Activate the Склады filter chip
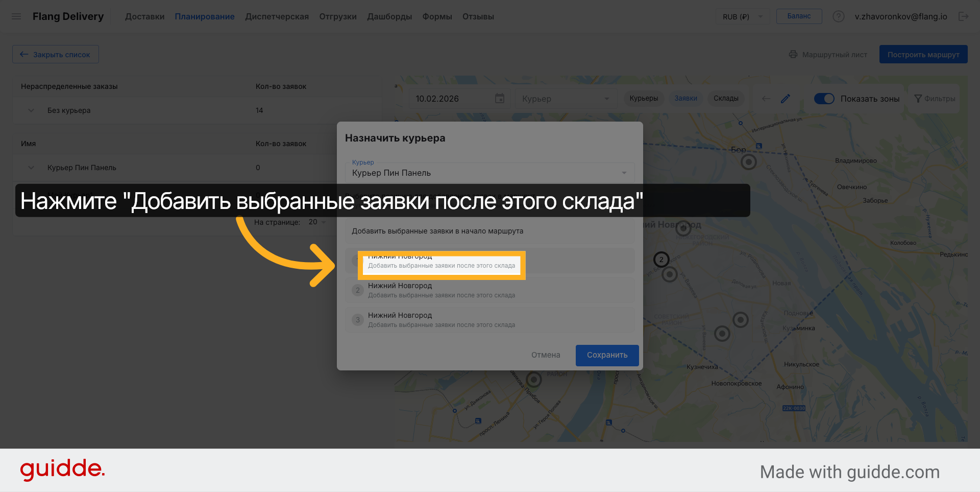This screenshot has height=492, width=980. 726,98
